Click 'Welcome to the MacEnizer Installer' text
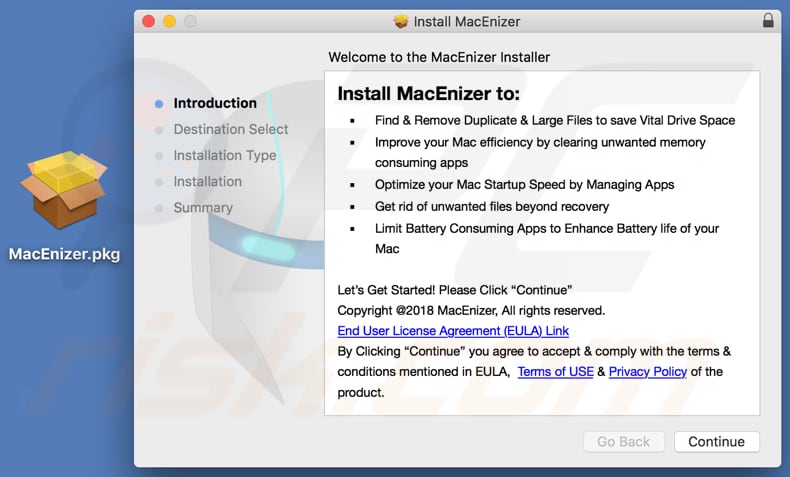The image size is (790, 477). (x=439, y=57)
